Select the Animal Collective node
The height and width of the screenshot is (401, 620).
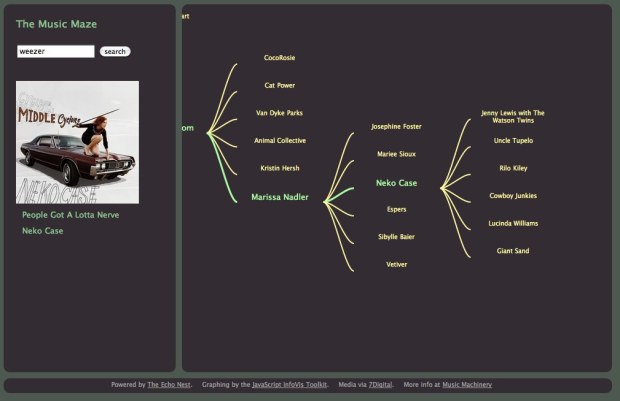279,141
